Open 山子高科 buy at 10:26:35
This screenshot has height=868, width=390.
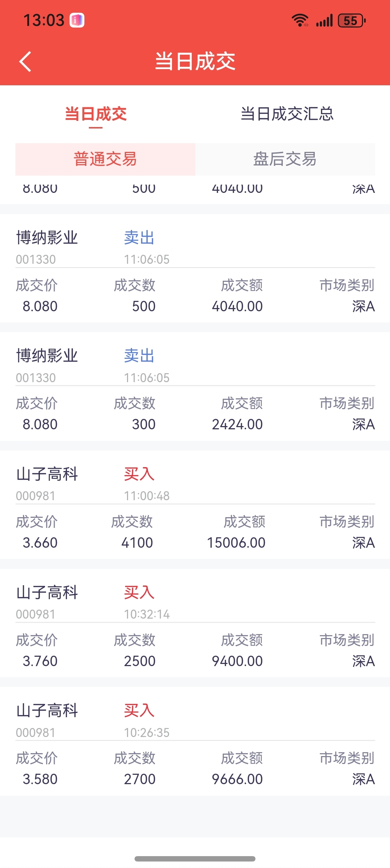195,741
